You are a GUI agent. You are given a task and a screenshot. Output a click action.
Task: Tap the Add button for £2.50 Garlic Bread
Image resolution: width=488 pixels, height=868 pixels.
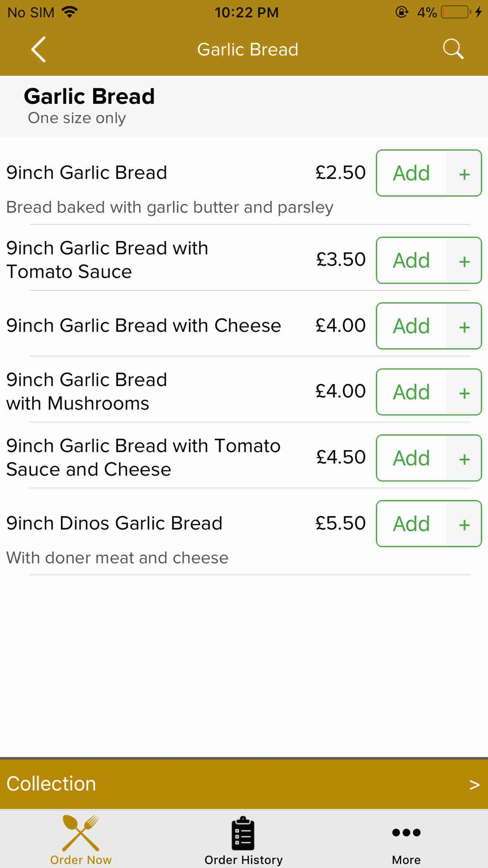coord(411,173)
